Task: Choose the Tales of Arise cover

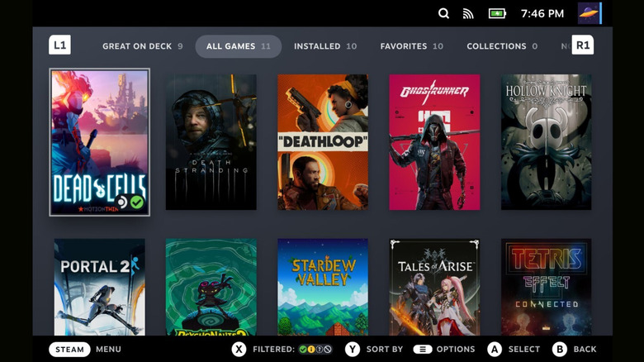Action: (x=434, y=287)
